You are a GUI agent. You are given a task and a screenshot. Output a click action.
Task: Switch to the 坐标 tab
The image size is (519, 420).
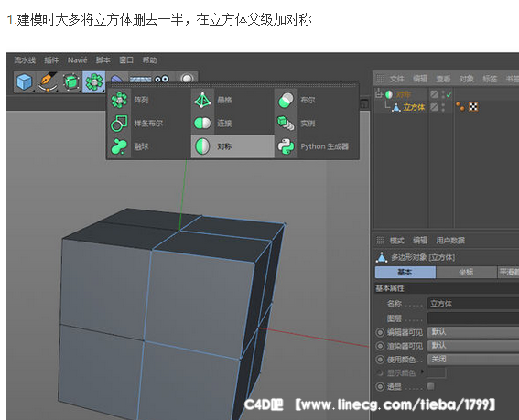(x=466, y=272)
